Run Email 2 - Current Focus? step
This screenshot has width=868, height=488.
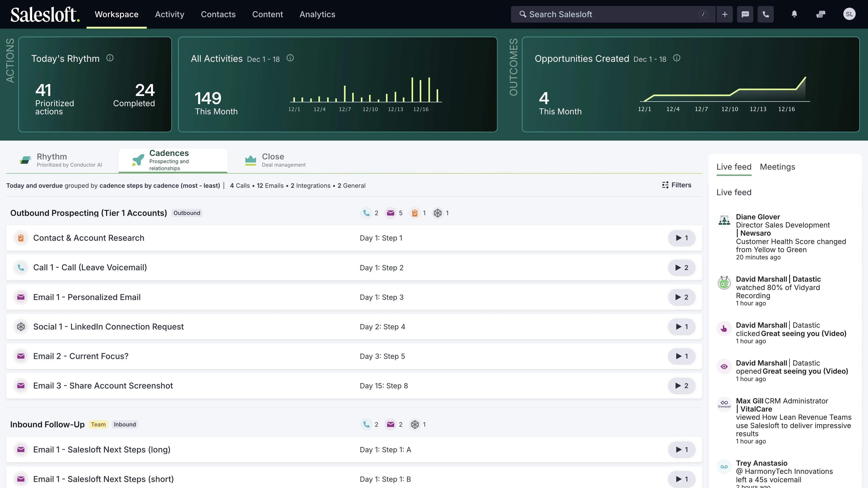[682, 356]
